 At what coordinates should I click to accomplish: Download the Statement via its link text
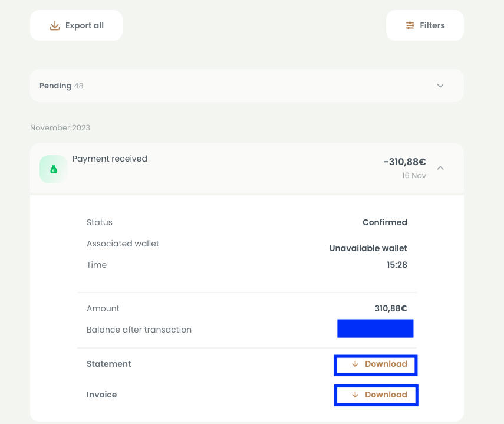tap(386, 364)
